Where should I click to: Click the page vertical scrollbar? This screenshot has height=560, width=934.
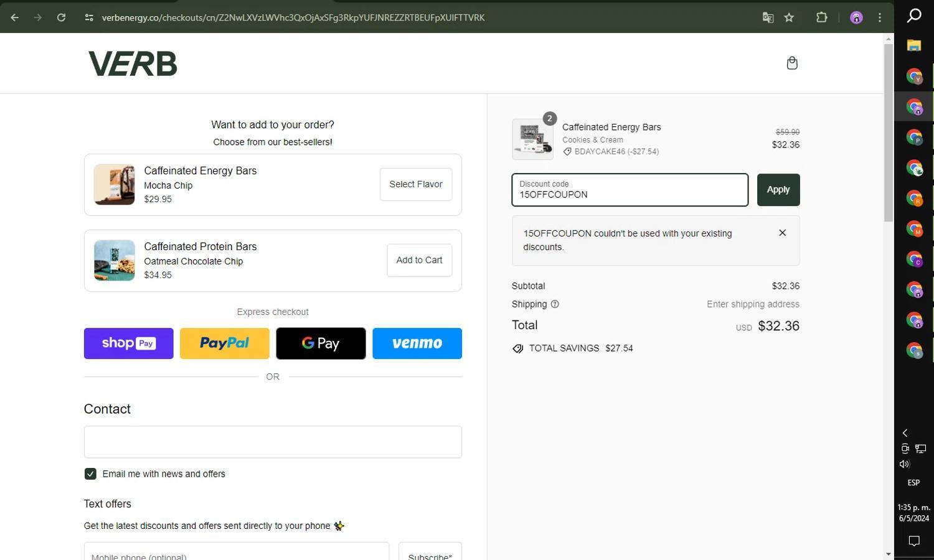click(x=889, y=133)
